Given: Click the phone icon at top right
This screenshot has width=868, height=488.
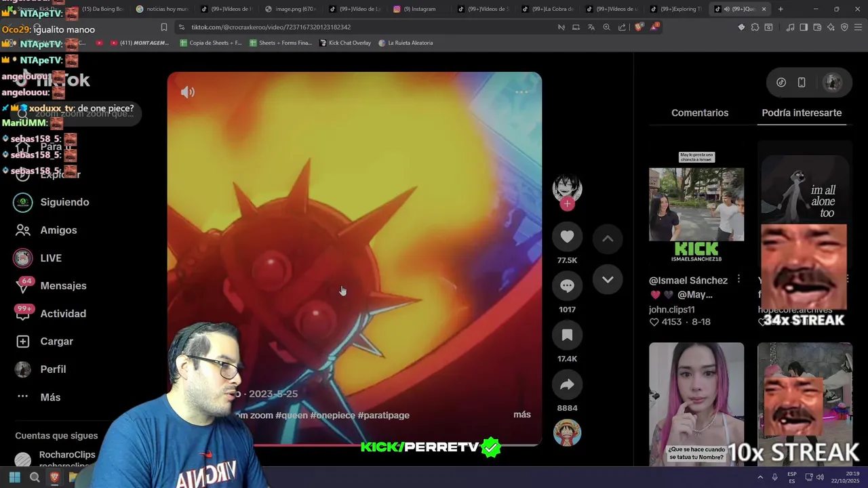Looking at the screenshot, I should 802,82.
